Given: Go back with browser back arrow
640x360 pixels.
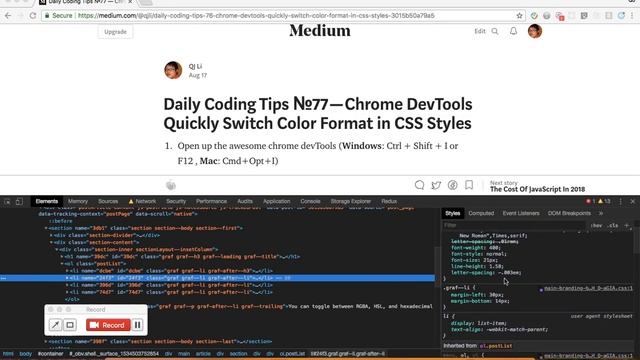Looking at the screenshot, I should (8, 16).
